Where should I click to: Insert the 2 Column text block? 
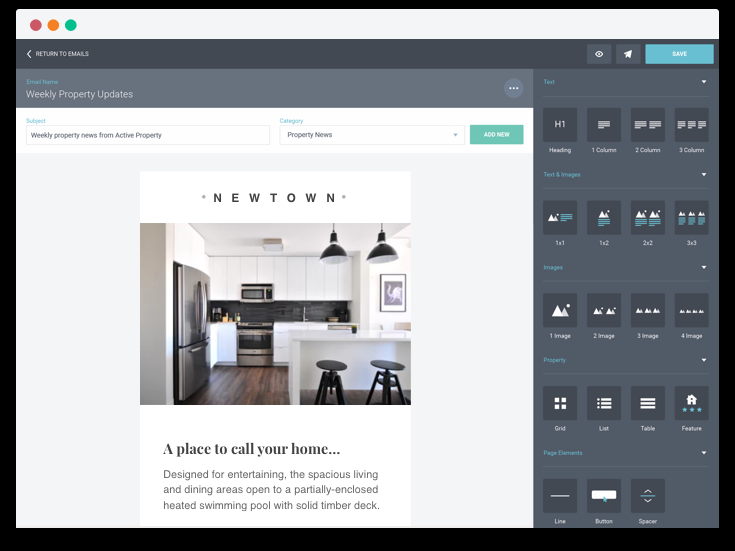(x=647, y=125)
